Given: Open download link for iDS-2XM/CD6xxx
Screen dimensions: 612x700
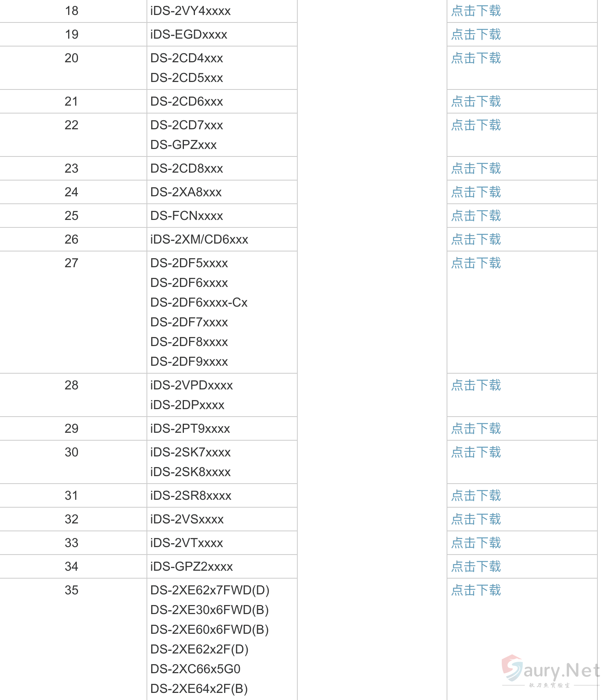Looking at the screenshot, I should point(476,240).
